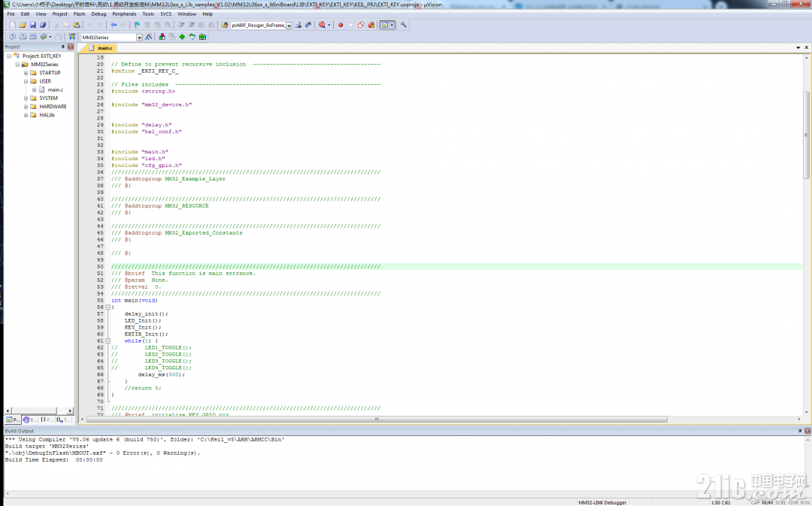Switch to the Books panel tab

[30, 420]
